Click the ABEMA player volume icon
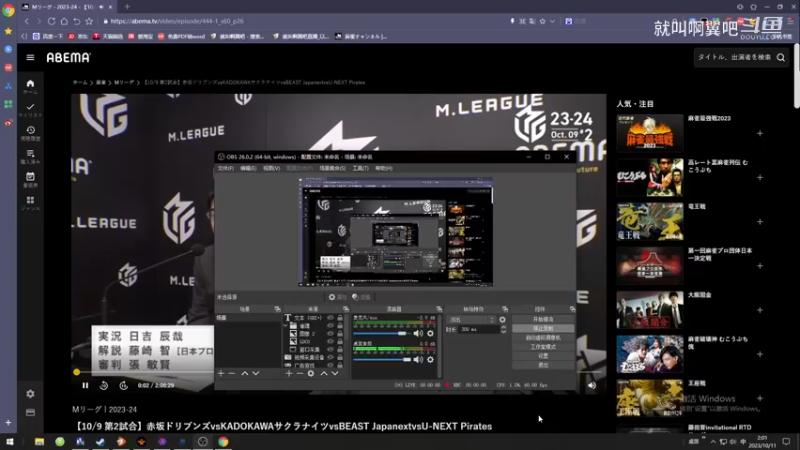This screenshot has width=800, height=450. 592,386
